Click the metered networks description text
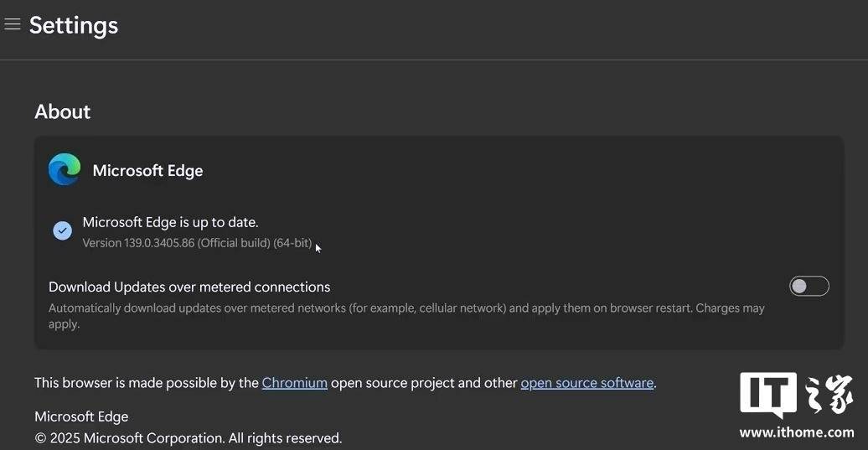 (x=335, y=308)
